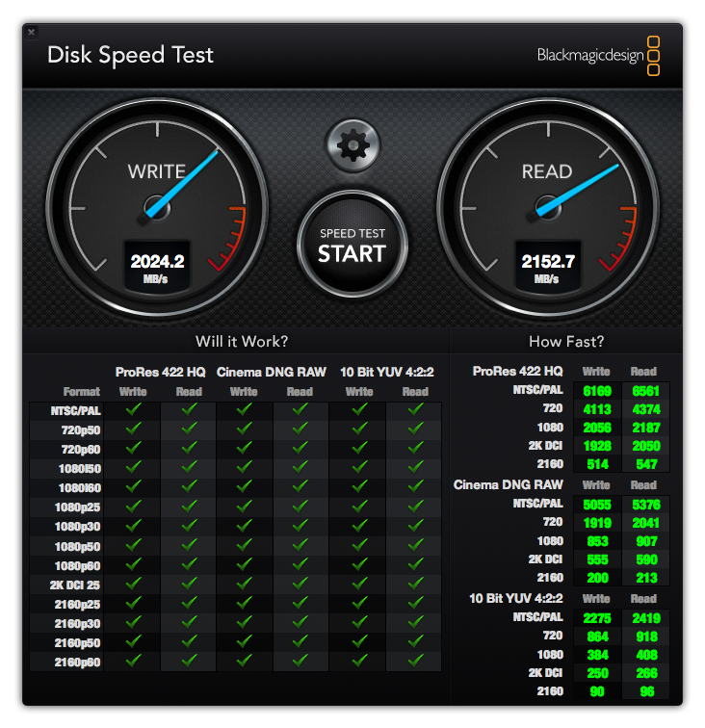
Task: Click the Cinema DNG 720 write value 1919
Action: (x=597, y=523)
